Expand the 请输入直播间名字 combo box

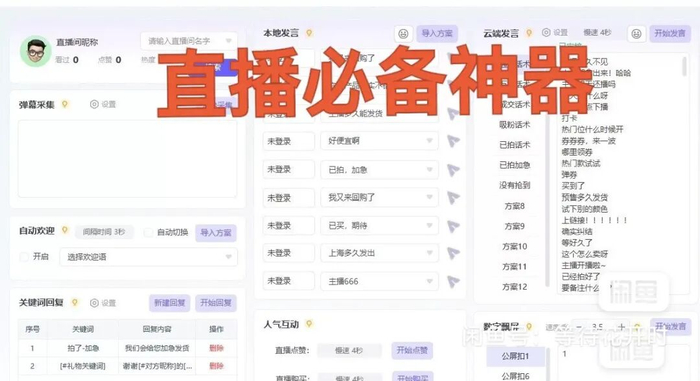tap(189, 41)
